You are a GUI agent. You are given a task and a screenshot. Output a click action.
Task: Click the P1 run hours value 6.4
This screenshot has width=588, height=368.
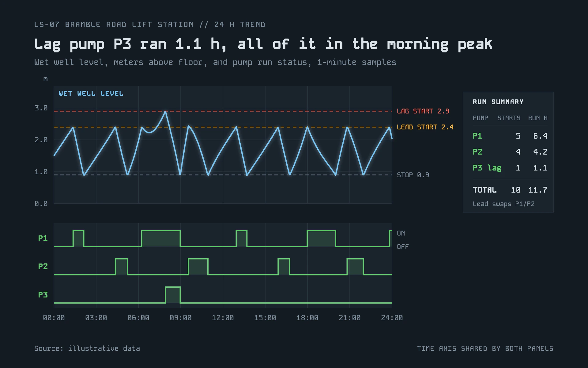540,136
